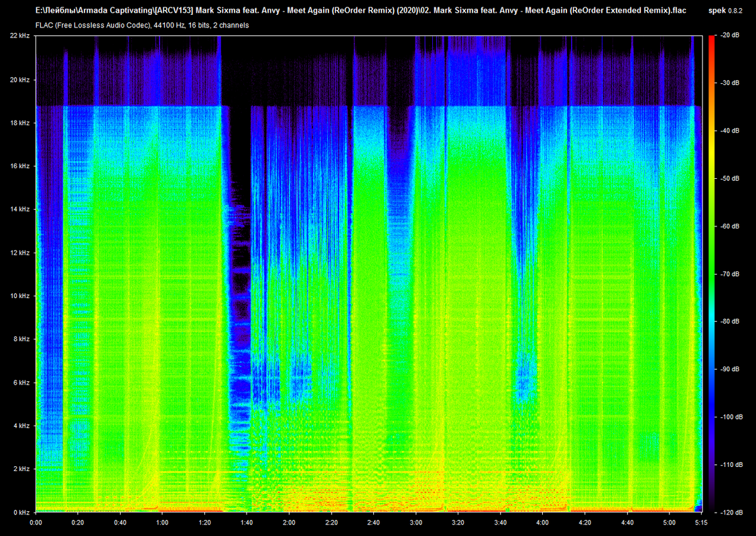The width and height of the screenshot is (756, 536).
Task: Click the 4 kHz frequency axis label
Action: click(x=21, y=425)
